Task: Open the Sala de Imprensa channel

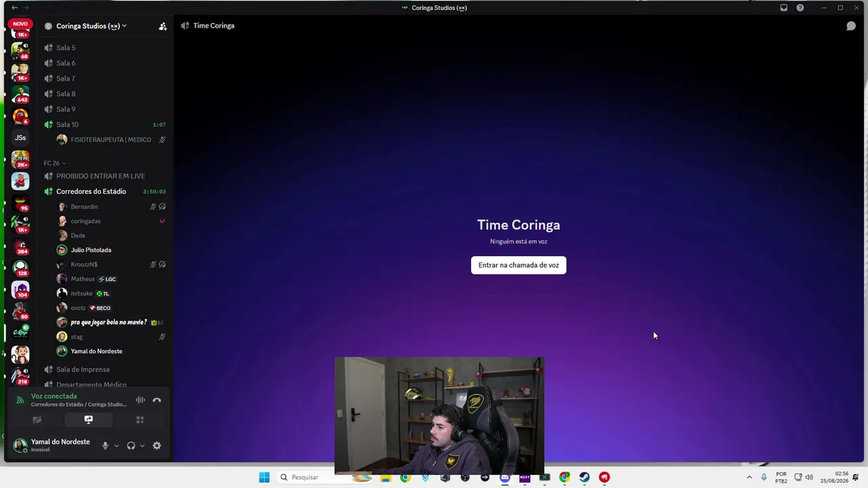Action: pos(105,369)
